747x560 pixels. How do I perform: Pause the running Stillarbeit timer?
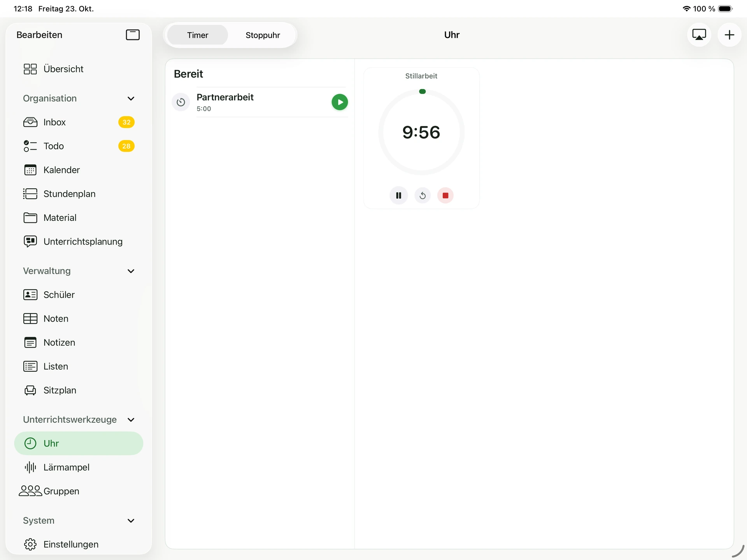pos(398,196)
